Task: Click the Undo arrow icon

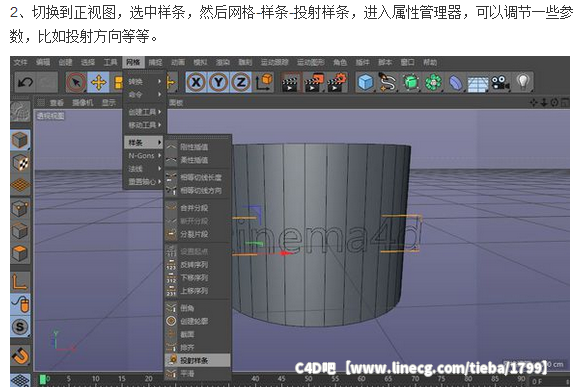Action: coord(26,82)
